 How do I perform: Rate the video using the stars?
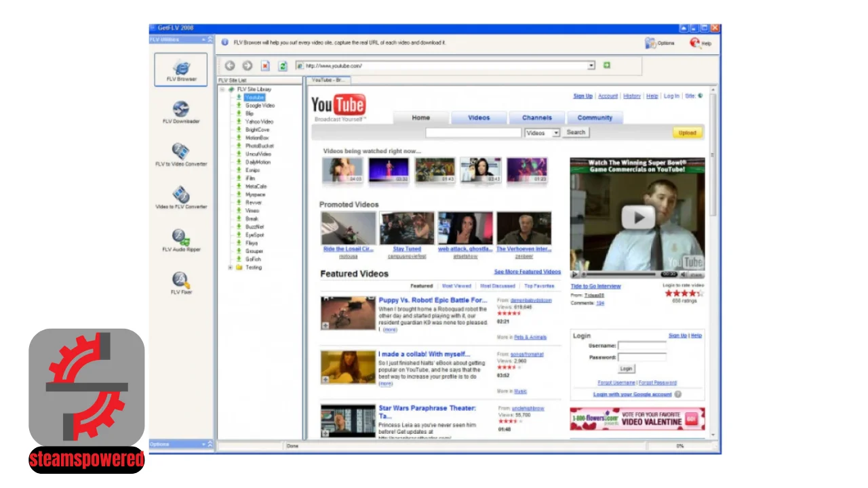point(686,293)
